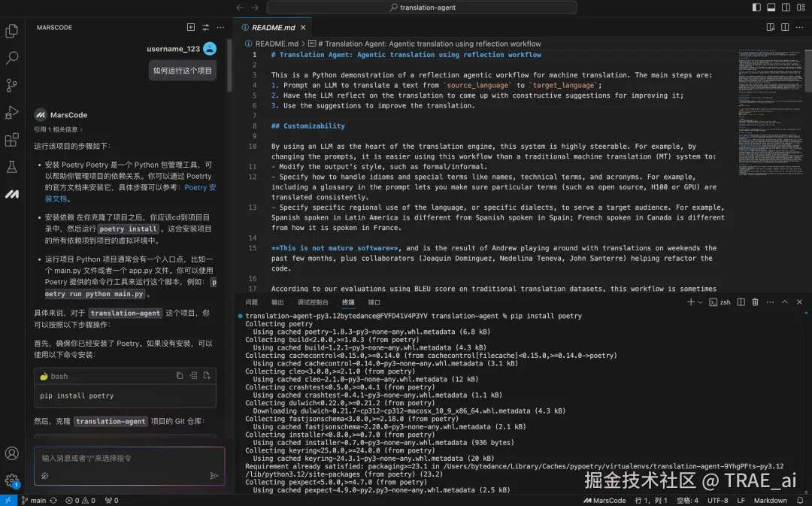Switch to the 问题 (Problems) tab
Viewport: 812px width, 506px height.
tap(252, 302)
